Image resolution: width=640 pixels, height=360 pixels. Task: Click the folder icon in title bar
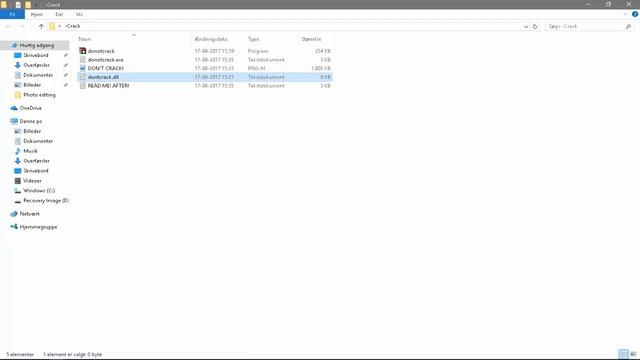click(4, 4)
